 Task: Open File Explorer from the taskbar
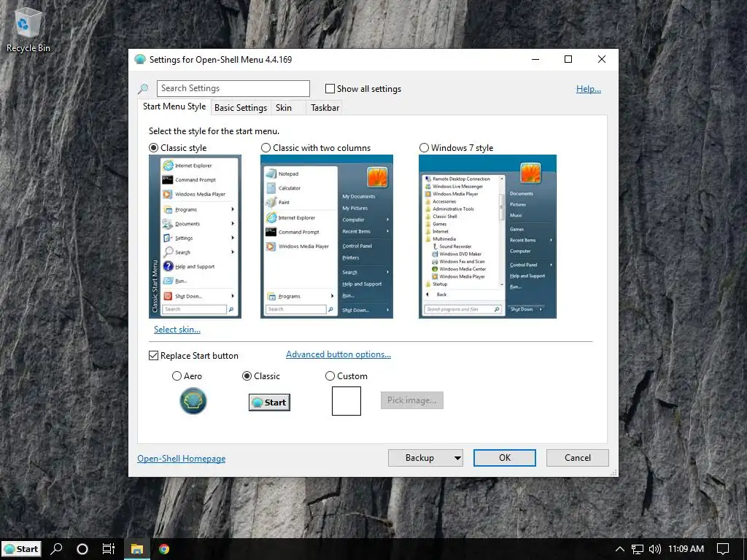pos(136,549)
